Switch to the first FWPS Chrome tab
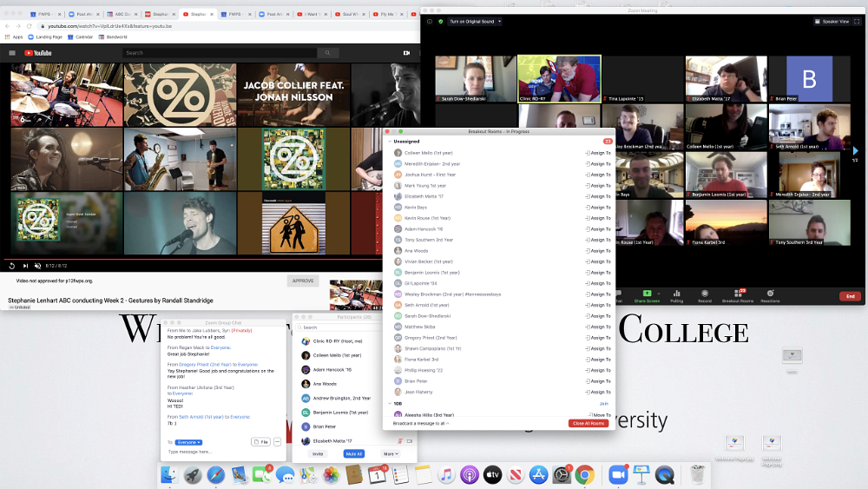Image resolution: width=868 pixels, height=489 pixels. [45, 14]
